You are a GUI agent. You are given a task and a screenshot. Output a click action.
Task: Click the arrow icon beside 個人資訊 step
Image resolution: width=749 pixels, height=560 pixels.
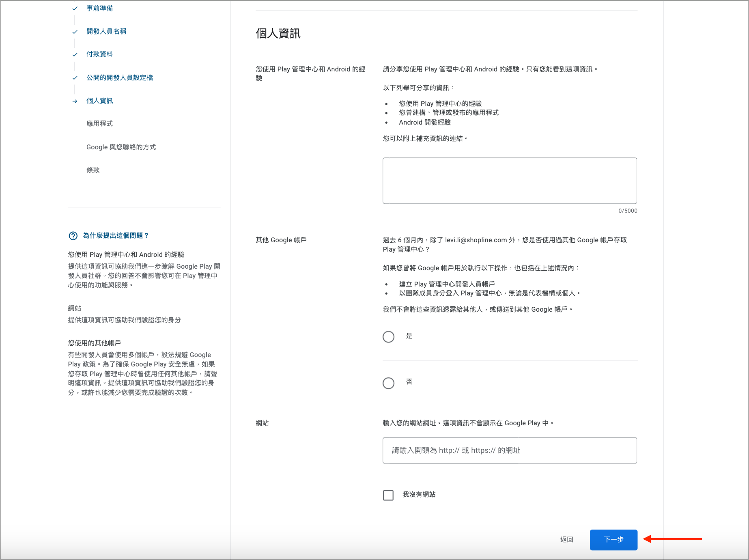tap(75, 101)
